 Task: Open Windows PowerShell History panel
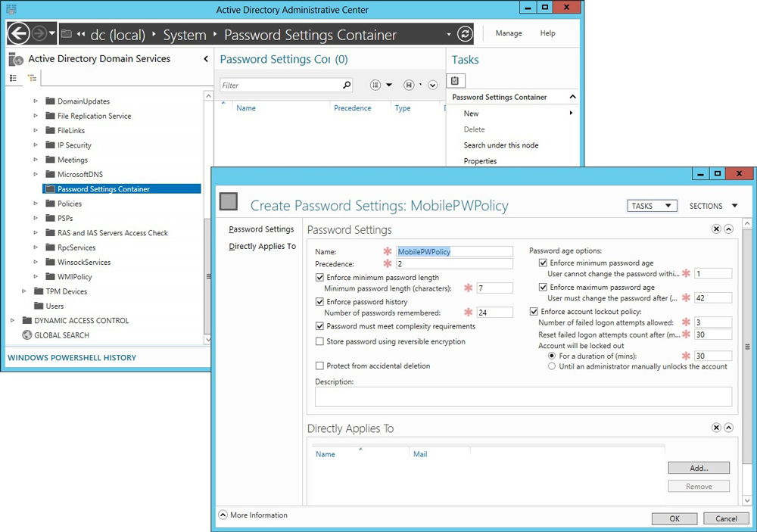72,358
